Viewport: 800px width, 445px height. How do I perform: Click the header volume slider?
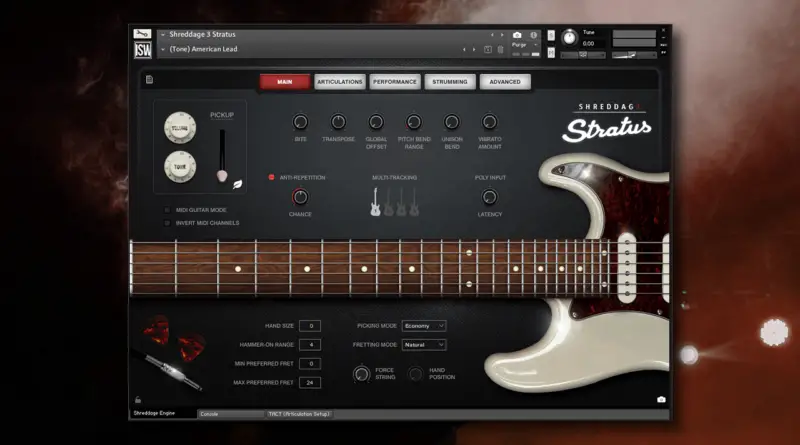(634, 55)
